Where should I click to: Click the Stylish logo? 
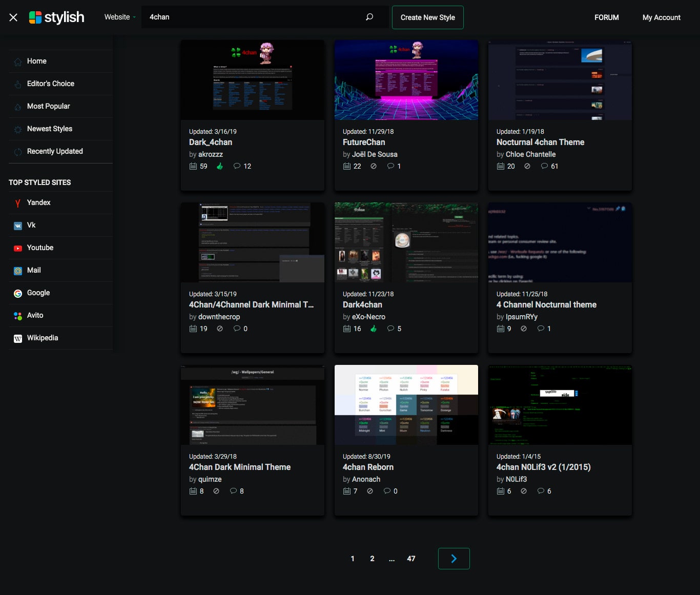[x=57, y=17]
